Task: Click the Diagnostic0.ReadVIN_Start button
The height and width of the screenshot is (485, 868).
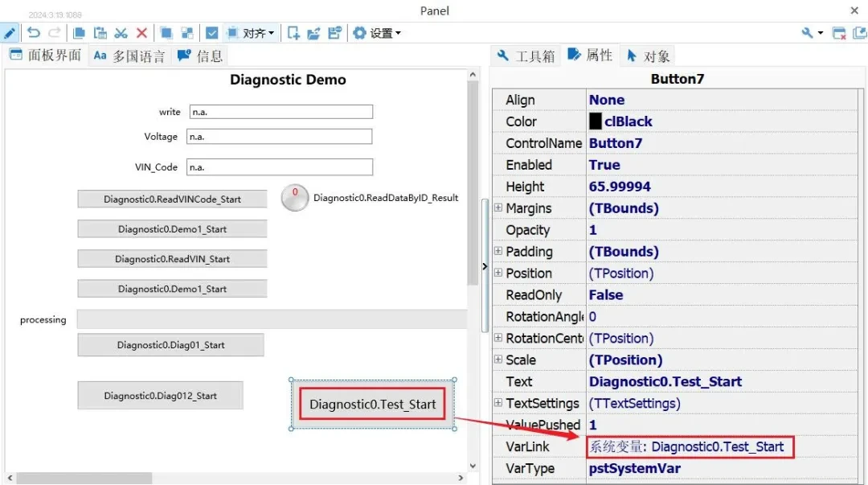Action: 172,259
